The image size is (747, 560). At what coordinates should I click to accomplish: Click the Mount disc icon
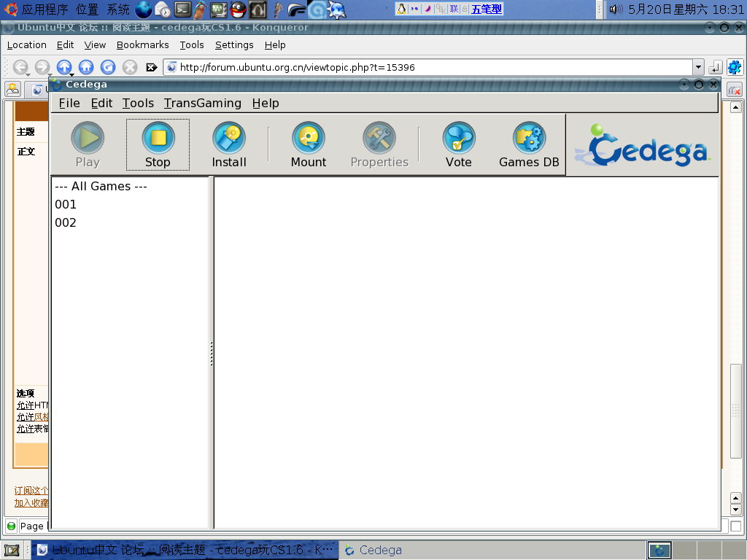tap(309, 144)
